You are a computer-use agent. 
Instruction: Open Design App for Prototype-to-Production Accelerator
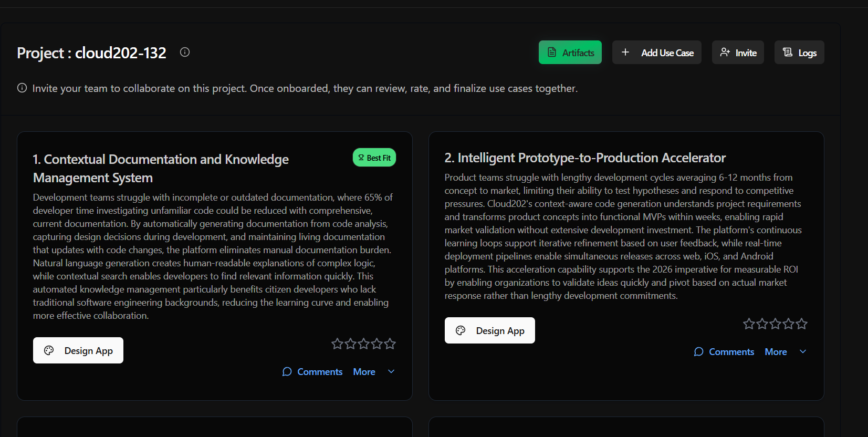click(x=489, y=330)
